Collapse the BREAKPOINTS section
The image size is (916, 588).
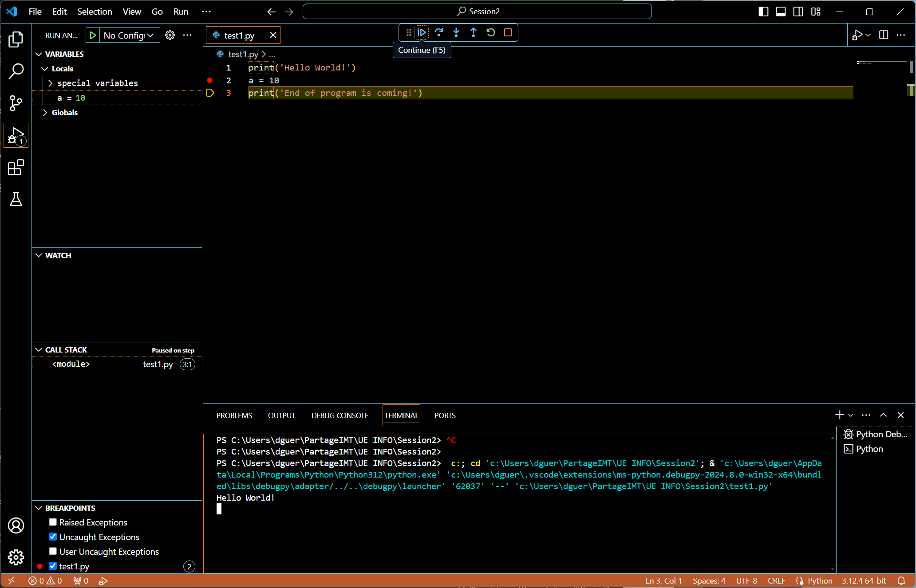coord(39,508)
